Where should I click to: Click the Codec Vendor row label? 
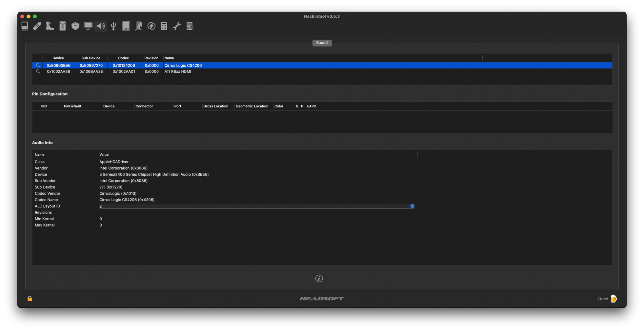click(x=47, y=194)
